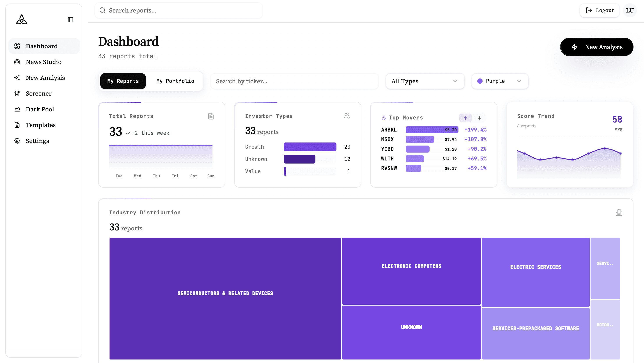Image resolution: width=644 pixels, height=363 pixels.
Task: Open the Purple theme dropdown
Action: [x=499, y=81]
